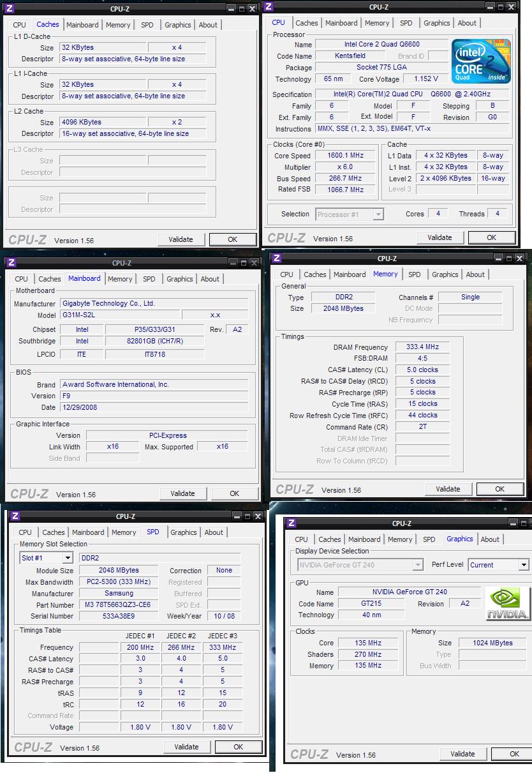Click the L2 Cache size 4096 KBytes field
The image size is (532, 773).
103,122
